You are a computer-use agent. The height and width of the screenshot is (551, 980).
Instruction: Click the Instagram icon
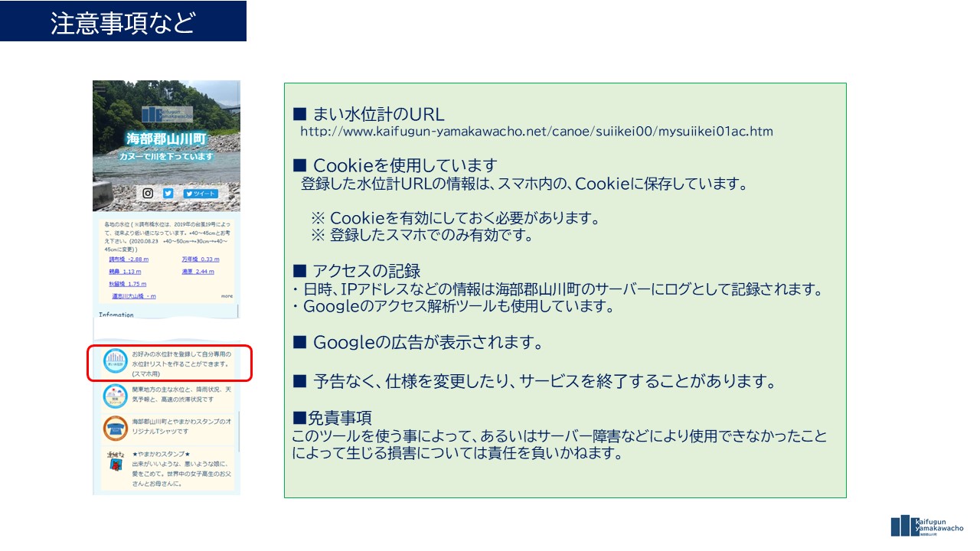pos(149,194)
